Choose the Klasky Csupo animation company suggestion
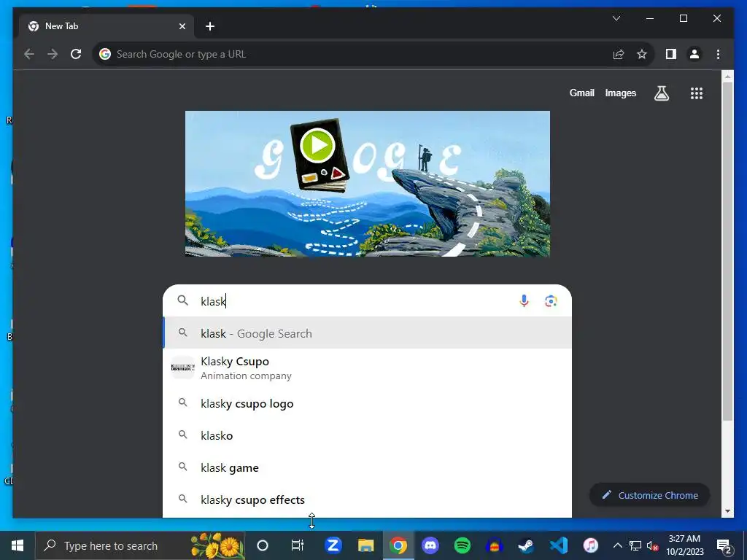This screenshot has width=747, height=560. coord(368,368)
